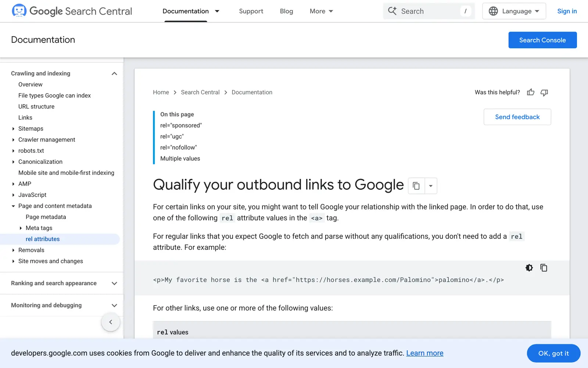This screenshot has width=588, height=368.
Task: Select rel attributes in sidebar
Action: point(43,239)
